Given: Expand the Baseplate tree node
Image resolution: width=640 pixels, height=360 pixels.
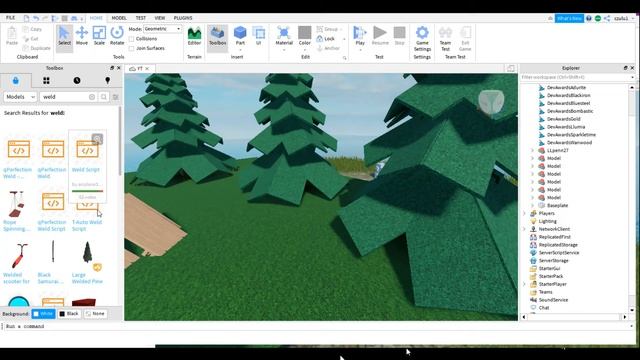Looking at the screenshot, I should [x=533, y=205].
